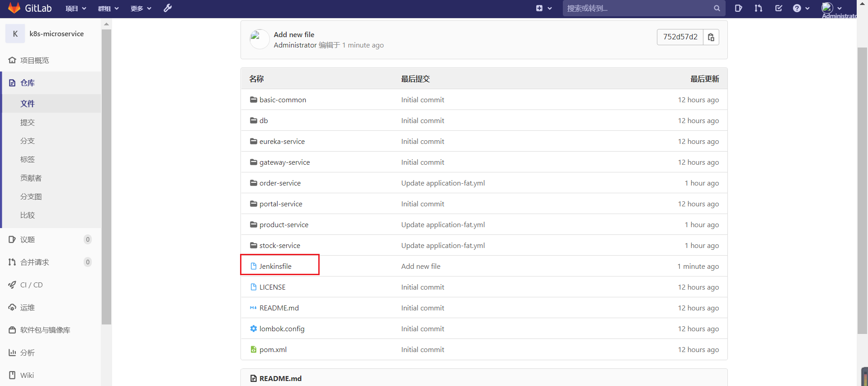Open CI / CD rocket sidebar item
The width and height of the screenshot is (868, 386).
(x=31, y=285)
